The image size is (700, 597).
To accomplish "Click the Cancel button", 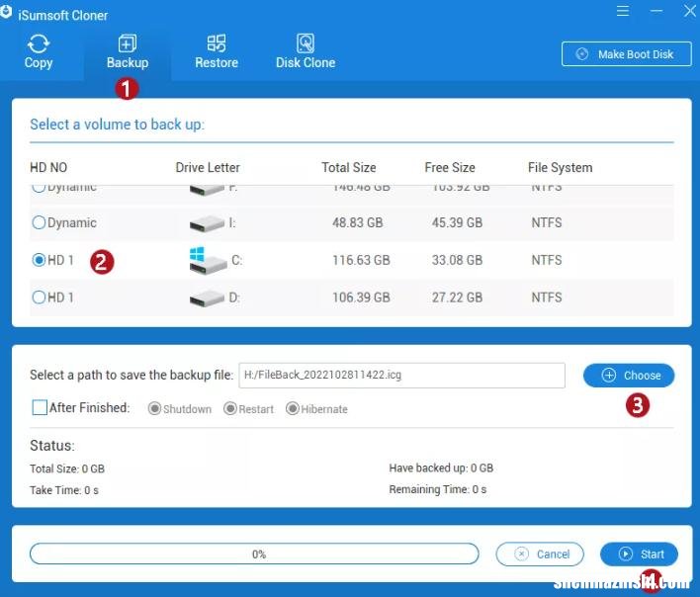I will click(540, 554).
